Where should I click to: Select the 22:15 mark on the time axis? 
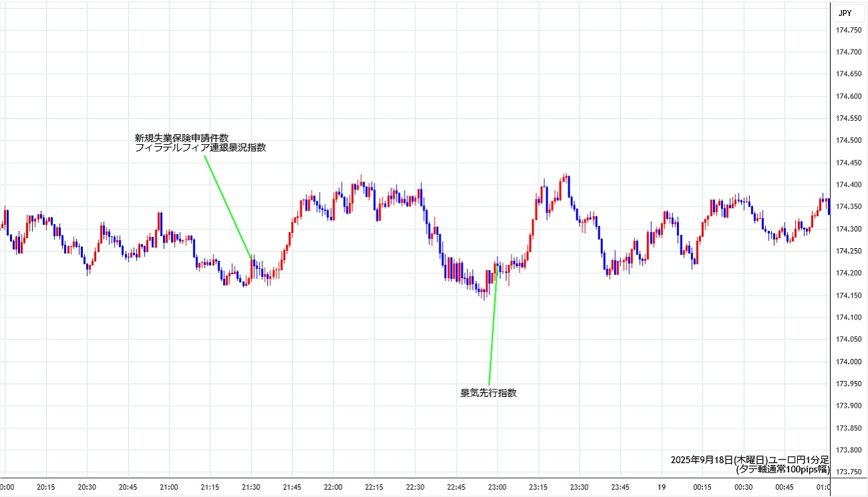pyautogui.click(x=374, y=487)
